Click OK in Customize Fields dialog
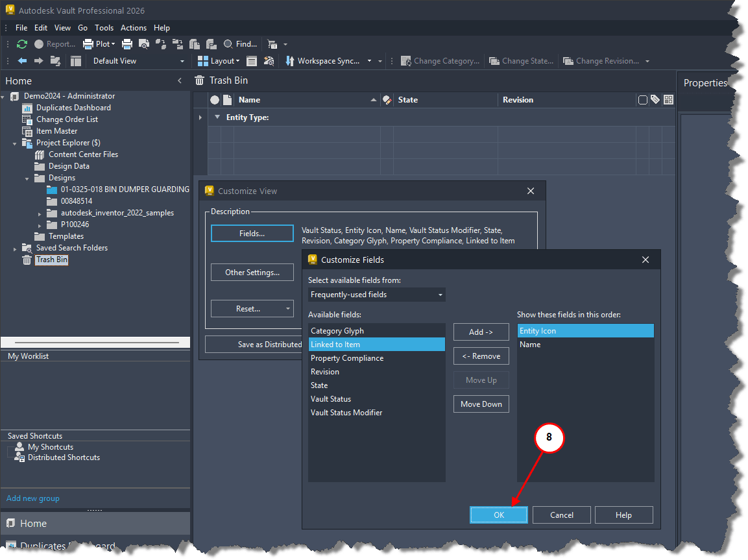This screenshot has height=560, width=748. coord(499,515)
